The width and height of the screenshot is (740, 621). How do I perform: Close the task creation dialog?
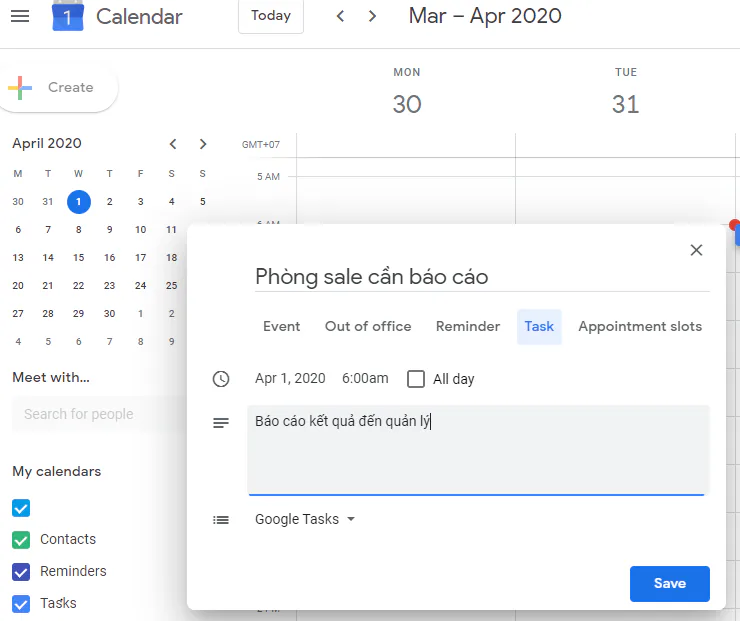coord(696,250)
